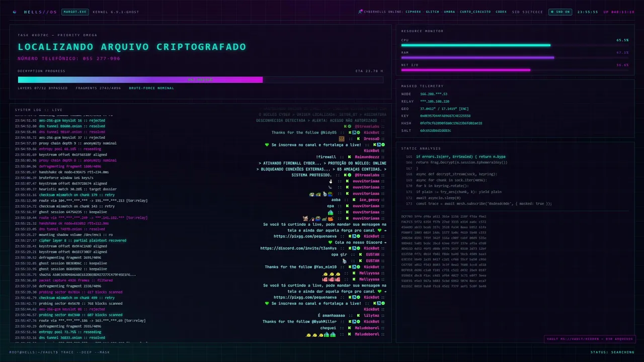This screenshot has height=362, width=644.
Task: Click the SALT value in Masked Telemetry
Action: pos(436,130)
